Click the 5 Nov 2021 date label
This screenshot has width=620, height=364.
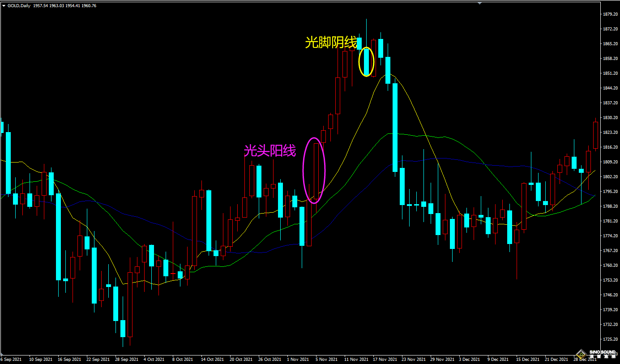pyautogui.click(x=326, y=359)
